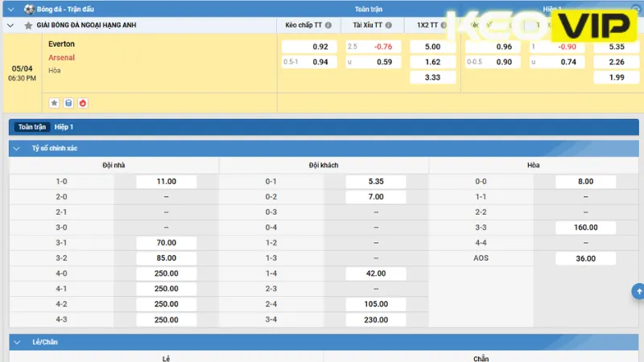Click the info icon next to 1X2 TT
Viewport: 644px width, 362px height.
coord(444,26)
